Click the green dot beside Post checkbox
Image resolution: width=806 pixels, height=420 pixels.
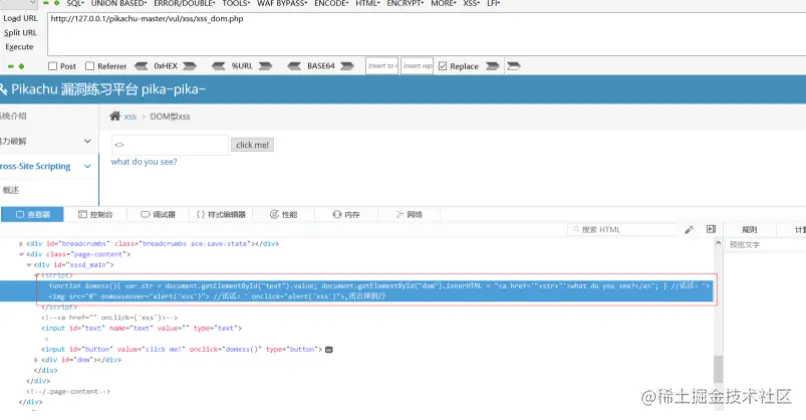click(21, 66)
